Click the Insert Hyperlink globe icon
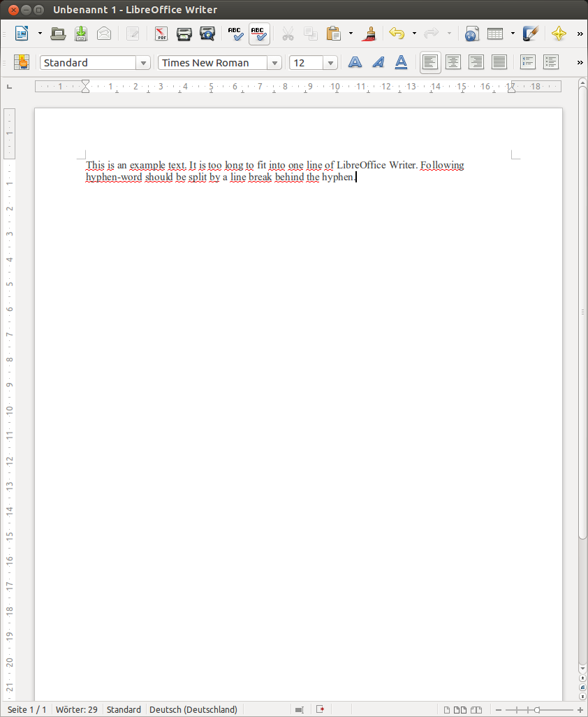The width and height of the screenshot is (588, 717). [x=471, y=34]
